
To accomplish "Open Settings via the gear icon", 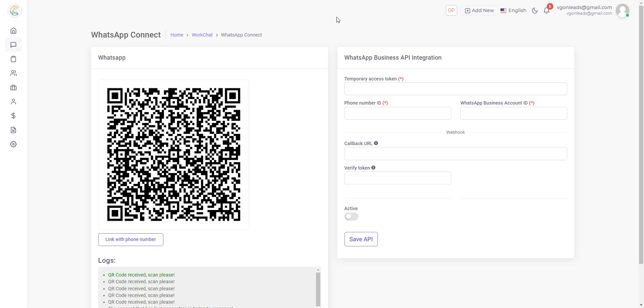I will [x=13, y=144].
